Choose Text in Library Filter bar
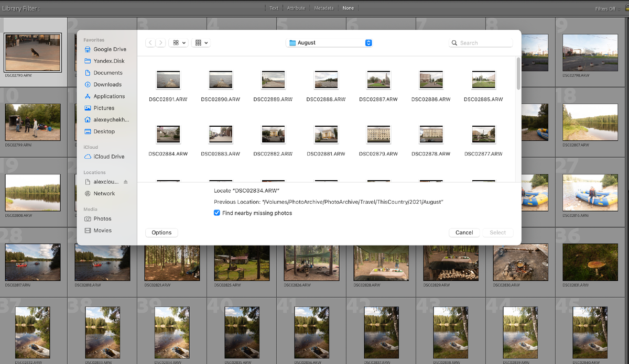 (274, 8)
